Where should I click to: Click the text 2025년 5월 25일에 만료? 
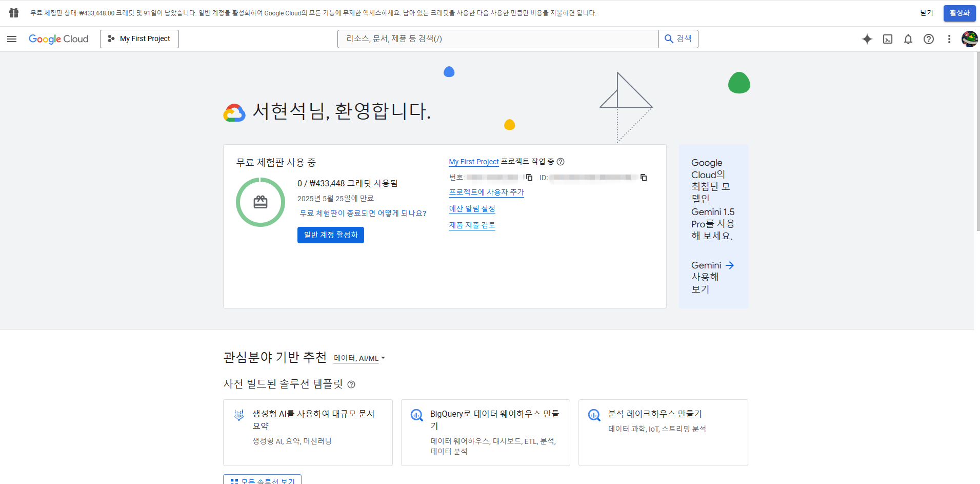[335, 199]
